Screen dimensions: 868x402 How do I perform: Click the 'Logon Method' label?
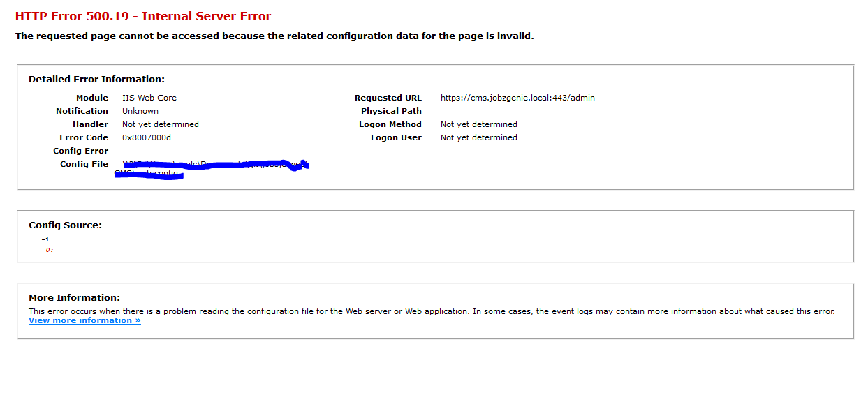pos(390,124)
